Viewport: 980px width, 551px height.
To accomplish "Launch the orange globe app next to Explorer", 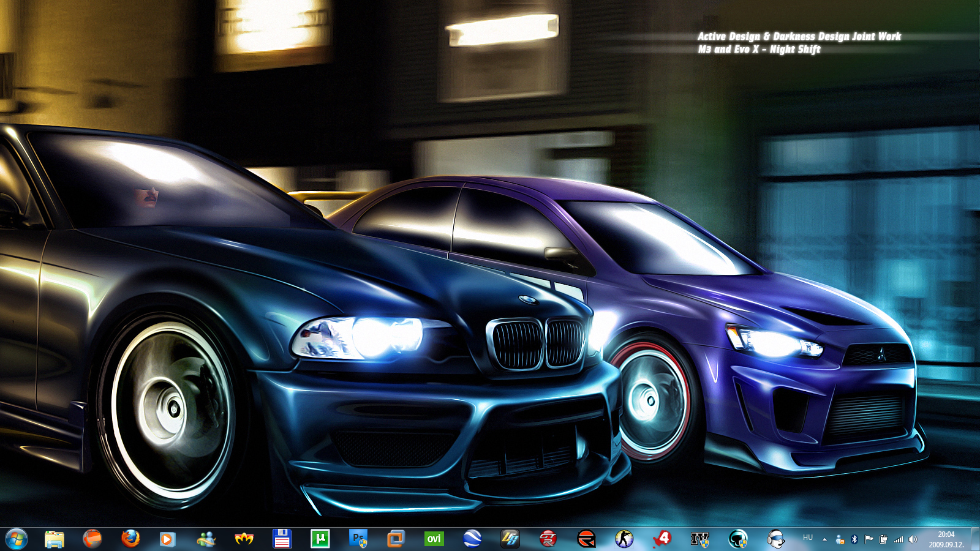I will click(92, 539).
